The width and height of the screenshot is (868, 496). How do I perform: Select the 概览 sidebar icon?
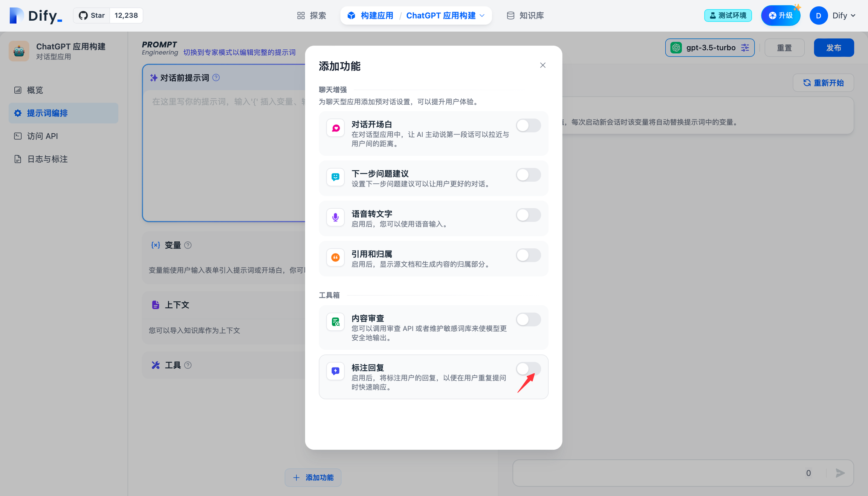point(18,90)
